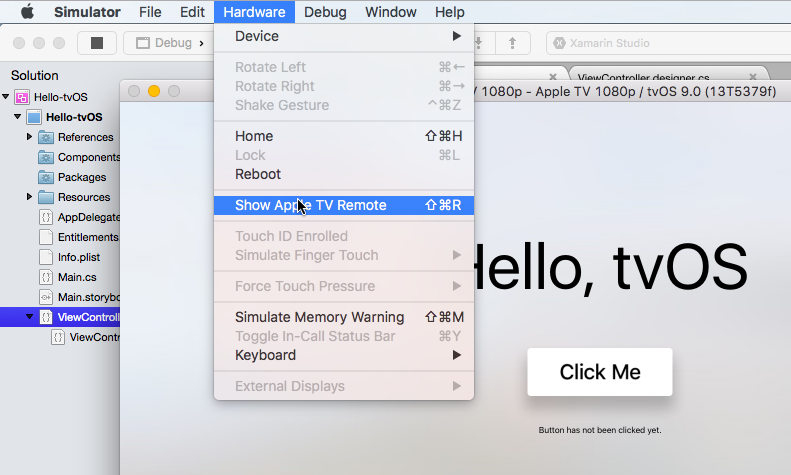This screenshot has height=475, width=791.
Task: Open the Edit menu
Action: (192, 12)
